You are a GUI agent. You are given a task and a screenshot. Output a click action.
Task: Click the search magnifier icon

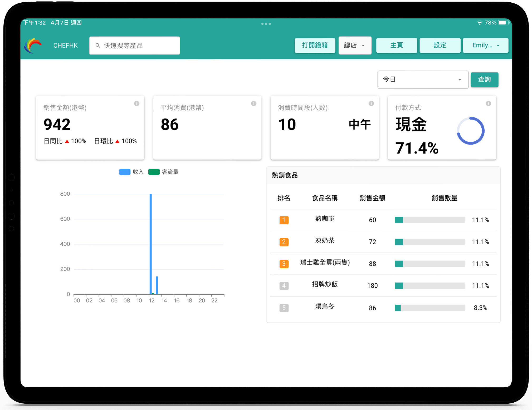point(98,46)
